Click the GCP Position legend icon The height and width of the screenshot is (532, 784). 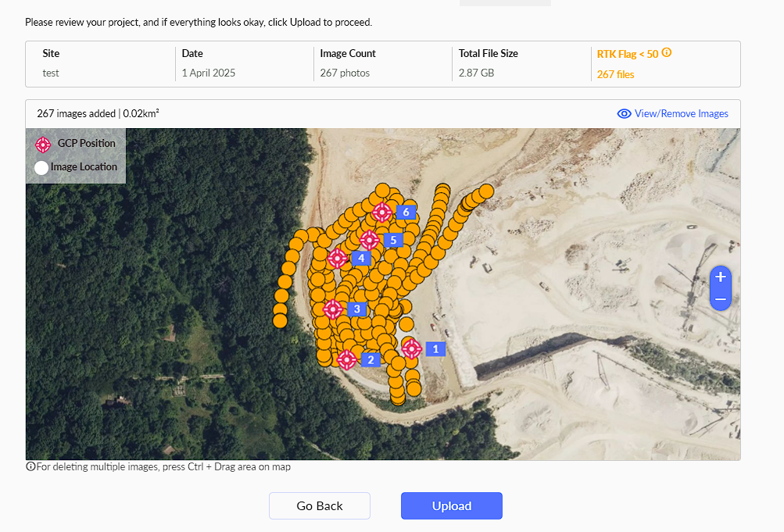click(43, 145)
